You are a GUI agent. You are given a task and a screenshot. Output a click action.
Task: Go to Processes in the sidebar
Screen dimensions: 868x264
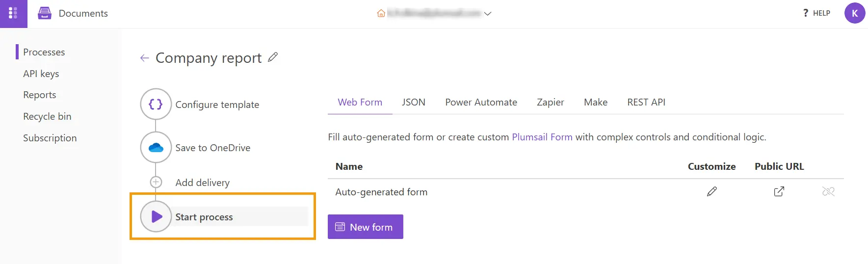(44, 52)
